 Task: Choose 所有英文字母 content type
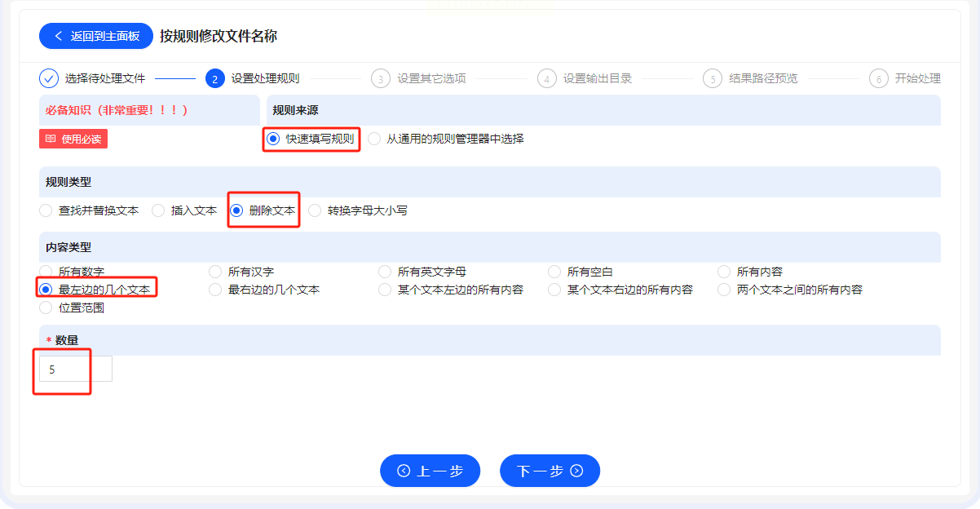pyautogui.click(x=422, y=272)
